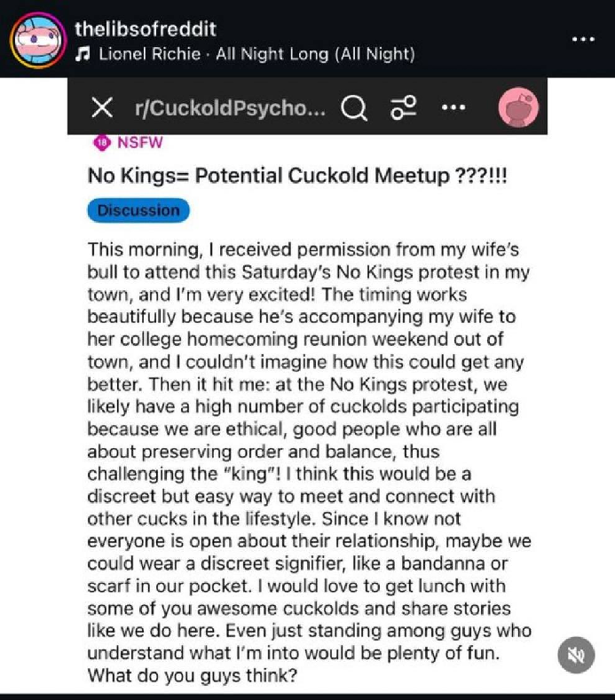Open the sort and filter sliders icon
Viewport: 615px width, 700px height.
(404, 108)
